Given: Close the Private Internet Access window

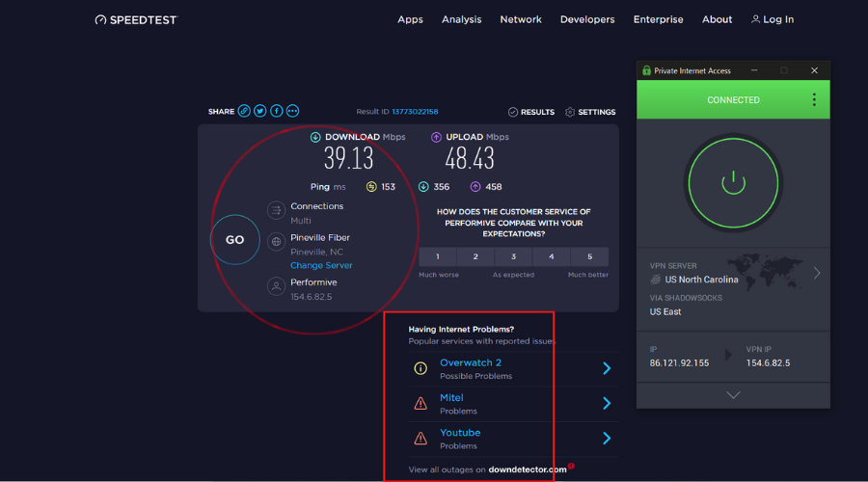Looking at the screenshot, I should (814, 70).
